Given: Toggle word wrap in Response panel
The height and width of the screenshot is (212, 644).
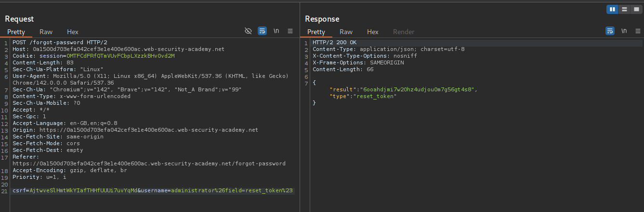Looking at the screenshot, I should tap(610, 31).
